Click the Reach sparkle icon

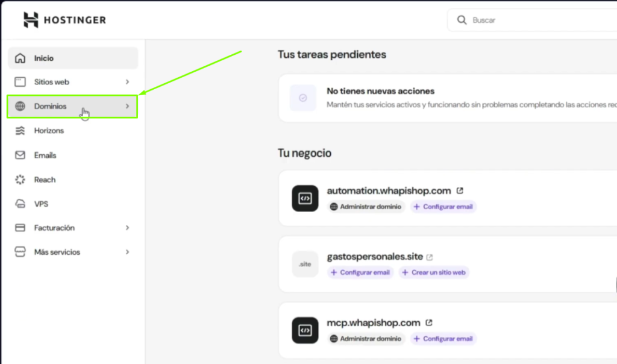[20, 180]
